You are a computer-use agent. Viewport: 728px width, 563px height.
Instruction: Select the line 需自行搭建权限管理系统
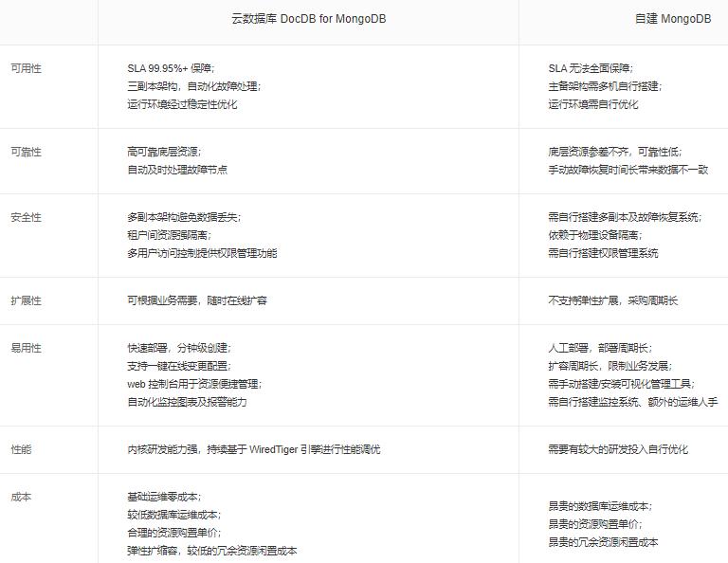pos(603,253)
